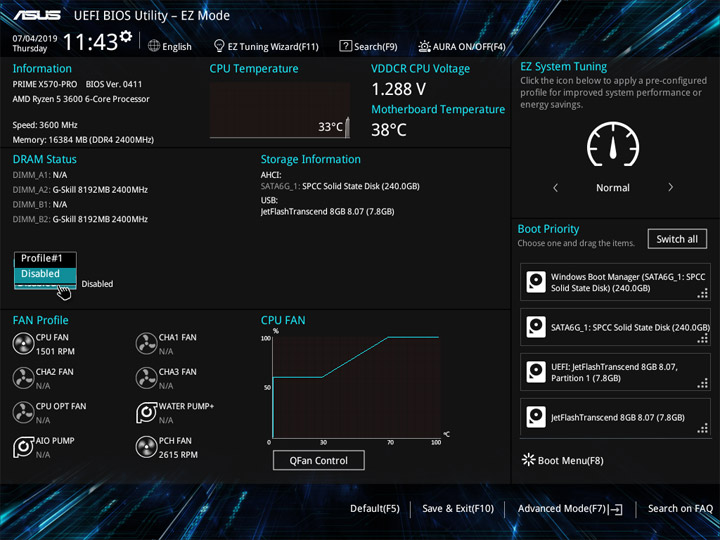
Task: Click the 11:43 system time
Action: [x=90, y=42]
